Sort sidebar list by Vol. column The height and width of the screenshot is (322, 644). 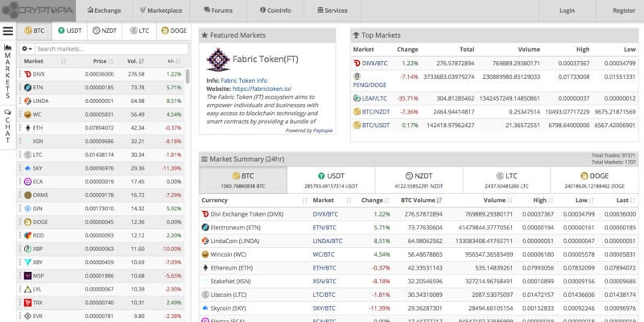[x=135, y=61]
